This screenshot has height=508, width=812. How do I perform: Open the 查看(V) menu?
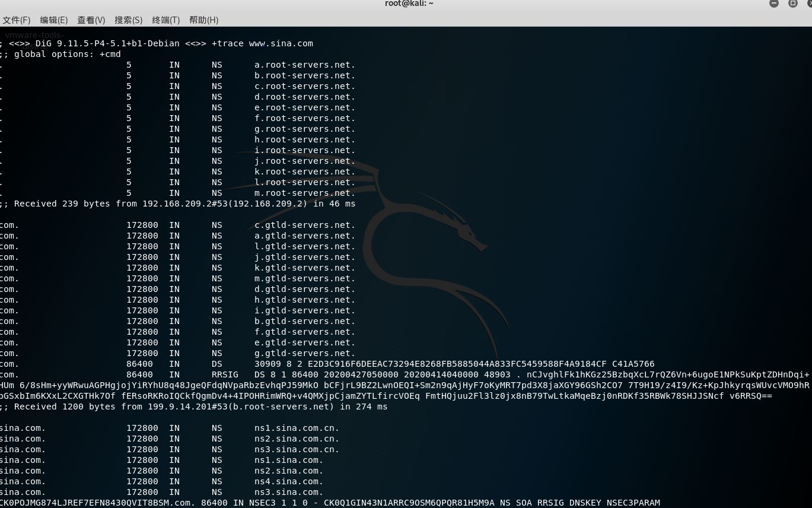91,20
